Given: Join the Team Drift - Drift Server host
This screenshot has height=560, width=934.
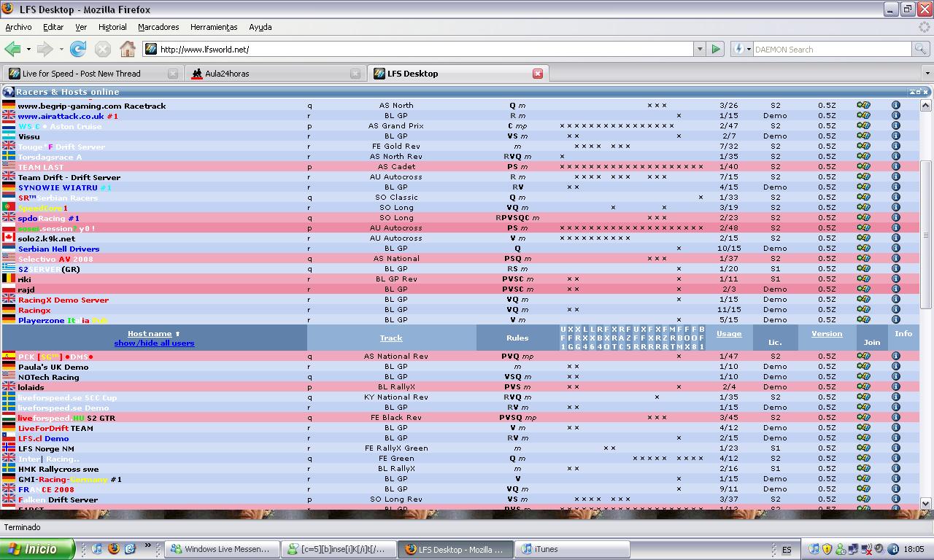Looking at the screenshot, I should [863, 177].
